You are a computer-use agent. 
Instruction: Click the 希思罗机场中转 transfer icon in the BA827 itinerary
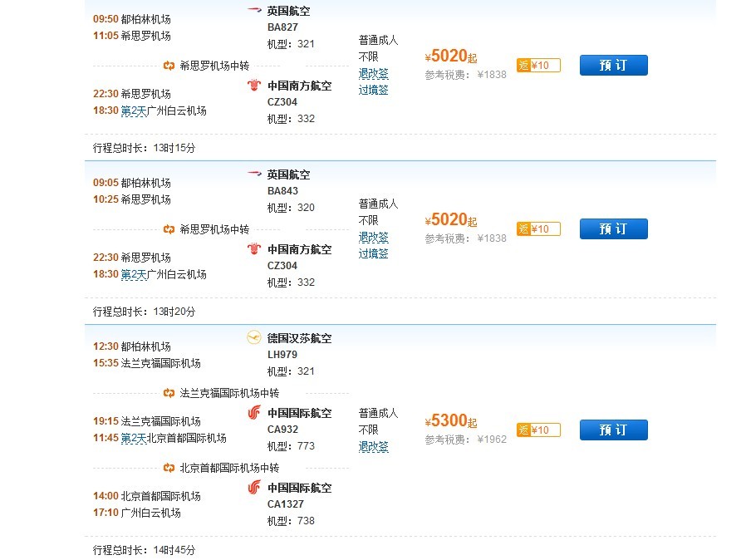tap(169, 66)
